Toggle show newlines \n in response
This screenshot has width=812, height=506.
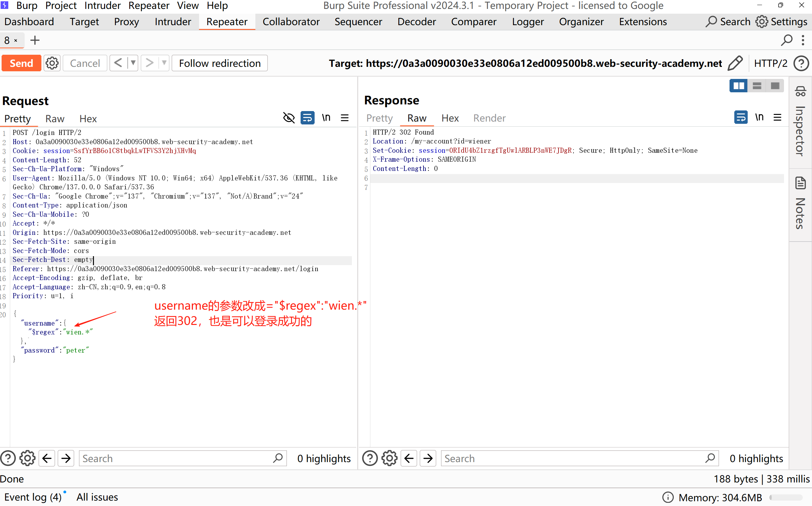point(759,117)
